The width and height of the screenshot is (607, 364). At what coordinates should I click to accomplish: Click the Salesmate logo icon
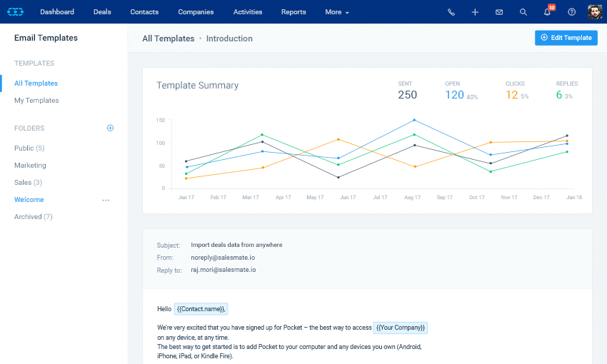coord(16,12)
